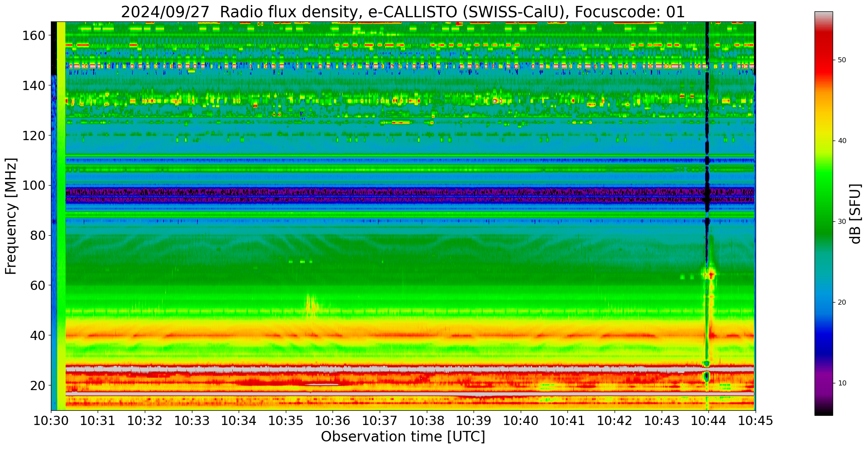
Task: Click the frequency-axis 20 MHz tick label
Action: 37,385
